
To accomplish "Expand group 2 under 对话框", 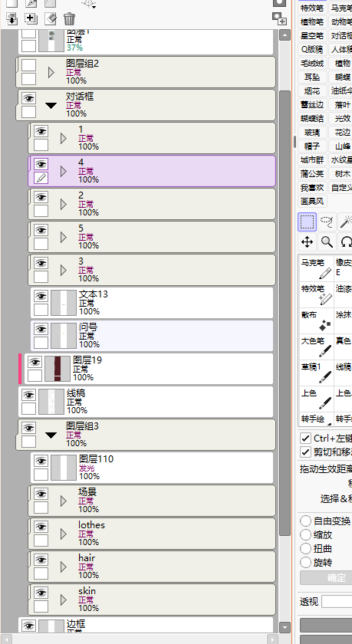I will (x=63, y=204).
